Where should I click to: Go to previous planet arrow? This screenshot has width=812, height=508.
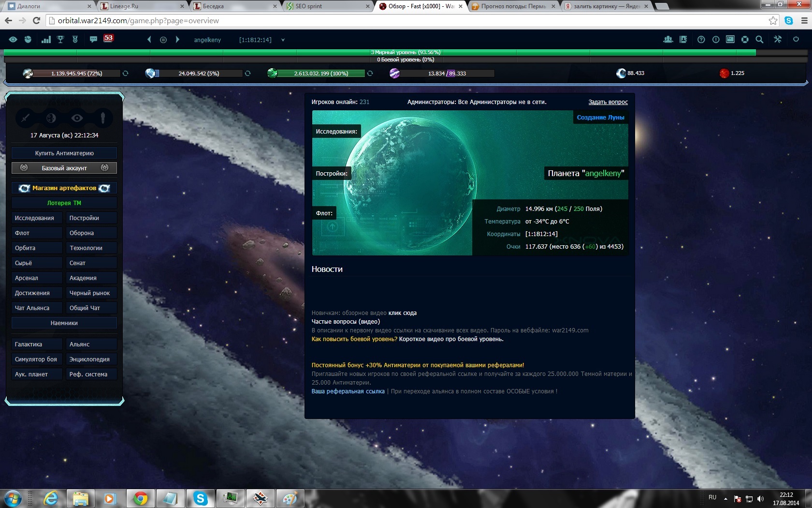coord(149,40)
